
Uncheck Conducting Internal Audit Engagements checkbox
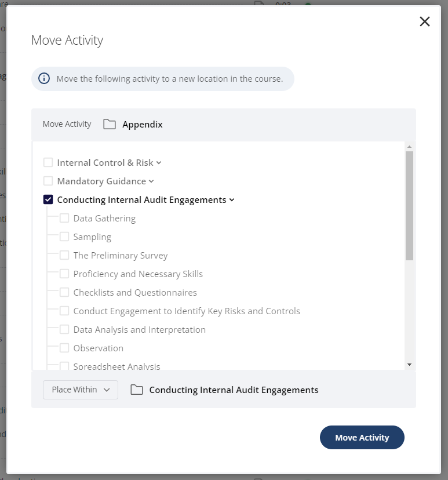48,199
